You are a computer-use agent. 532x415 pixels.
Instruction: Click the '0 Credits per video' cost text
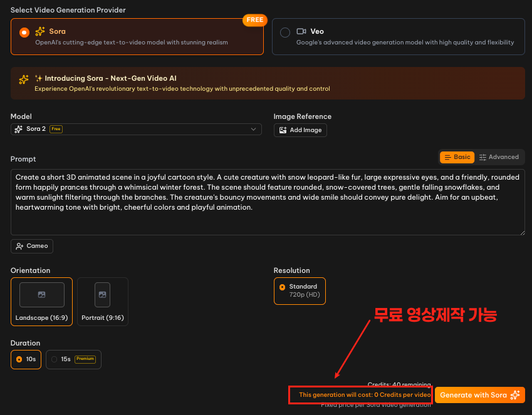click(x=402, y=394)
